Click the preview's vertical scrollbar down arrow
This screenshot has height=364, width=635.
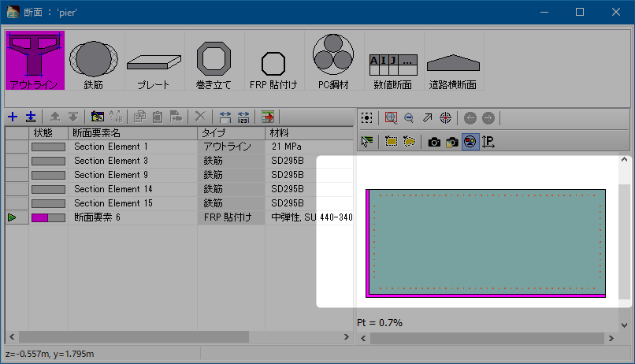click(625, 325)
